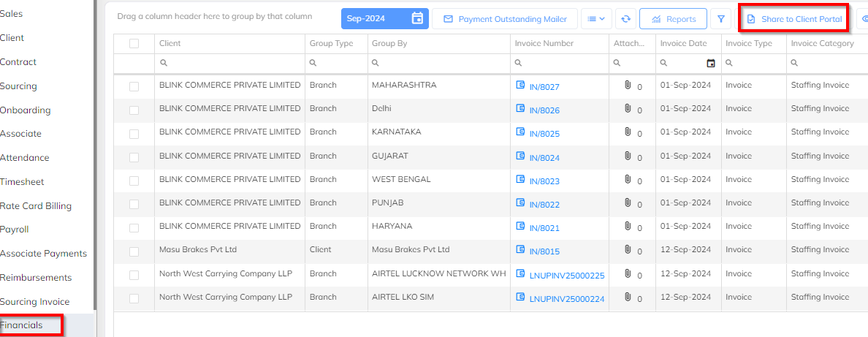Image resolution: width=868 pixels, height=337 pixels.
Task: Open invoice link IN/8024
Action: click(544, 158)
